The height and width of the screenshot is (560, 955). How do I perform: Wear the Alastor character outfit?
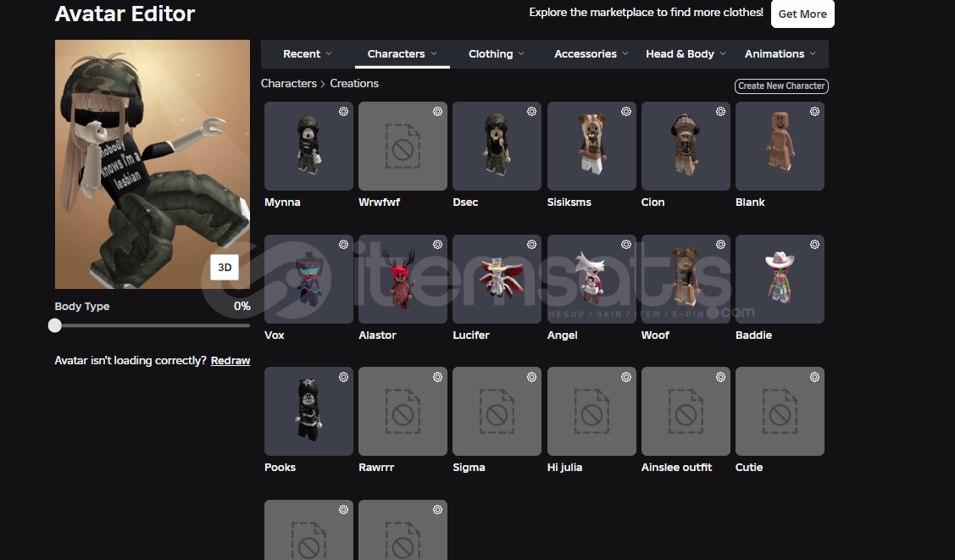[x=403, y=279]
